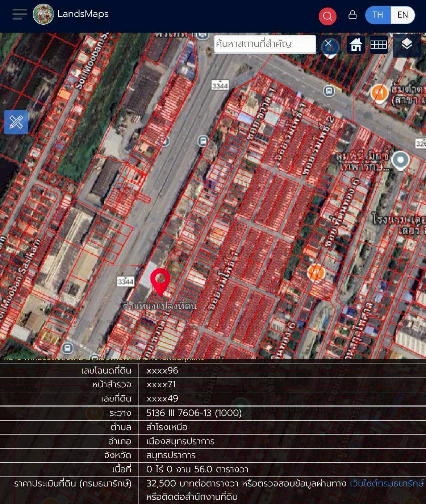The image size is (426, 504).
Task: Click orange restaurant marker beside ส้มตำ label
Action: 379,93
